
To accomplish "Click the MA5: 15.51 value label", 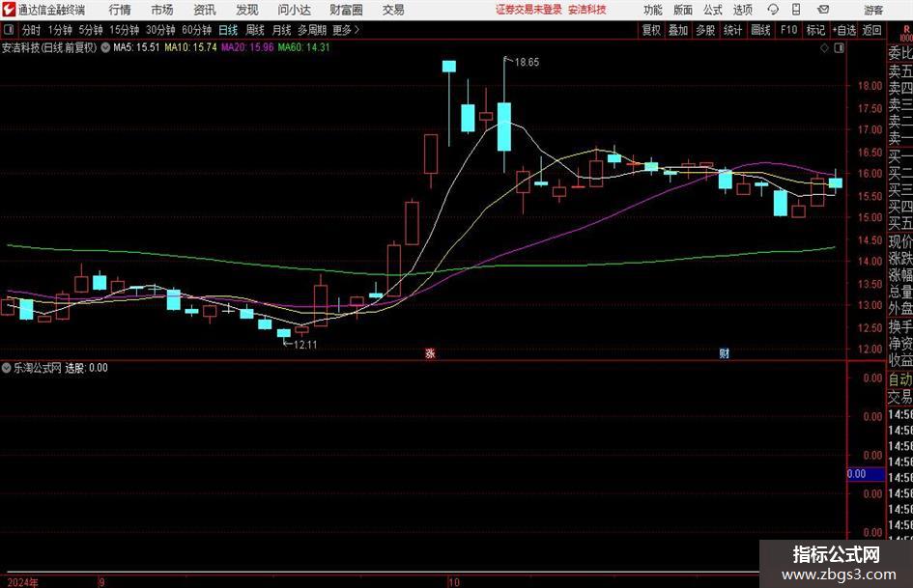I will click(136, 47).
